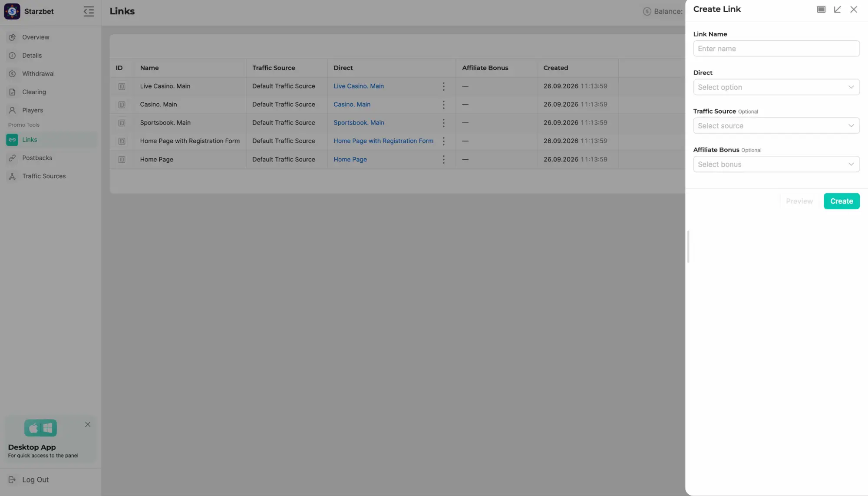868x496 pixels.
Task: Click the Preview button
Action: [799, 201]
